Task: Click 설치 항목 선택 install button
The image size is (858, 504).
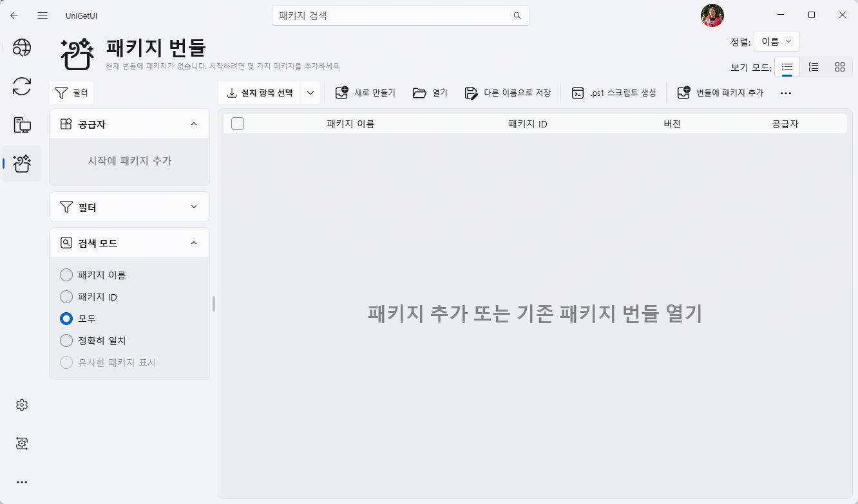Action: [x=260, y=93]
